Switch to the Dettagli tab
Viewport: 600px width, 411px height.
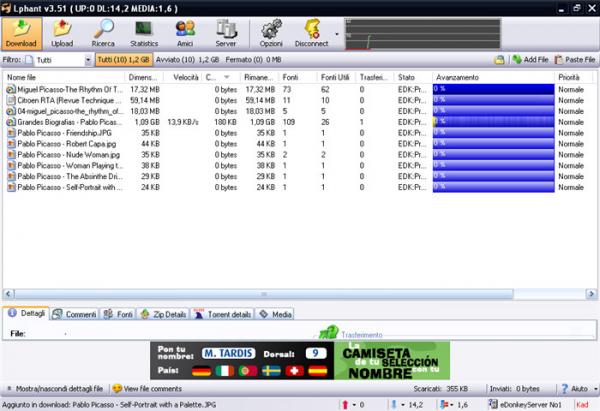tap(27, 313)
